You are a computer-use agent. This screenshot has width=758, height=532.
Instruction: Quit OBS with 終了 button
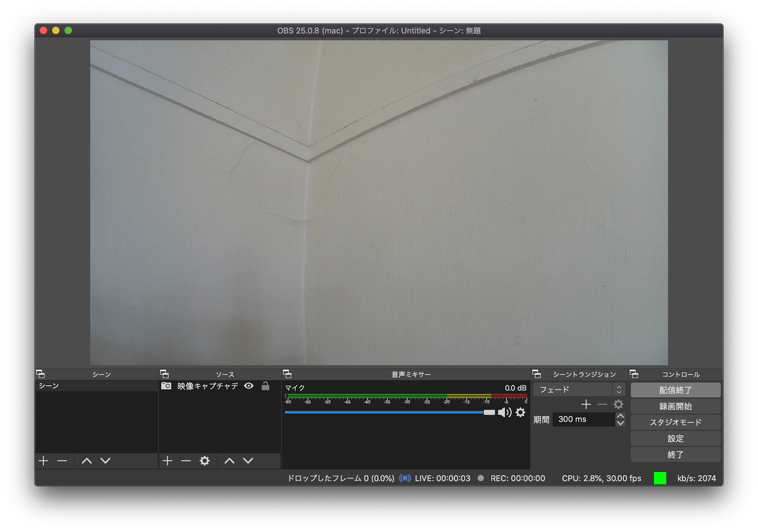[x=676, y=455]
